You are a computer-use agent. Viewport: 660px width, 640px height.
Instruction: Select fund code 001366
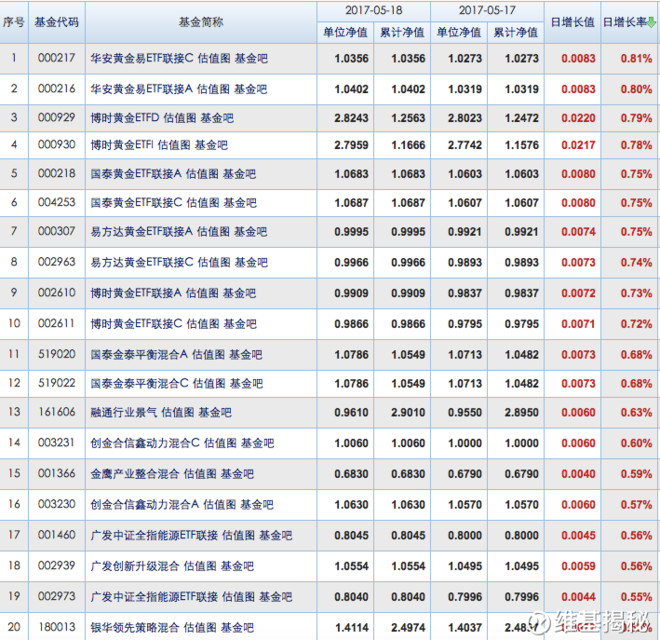tap(56, 473)
